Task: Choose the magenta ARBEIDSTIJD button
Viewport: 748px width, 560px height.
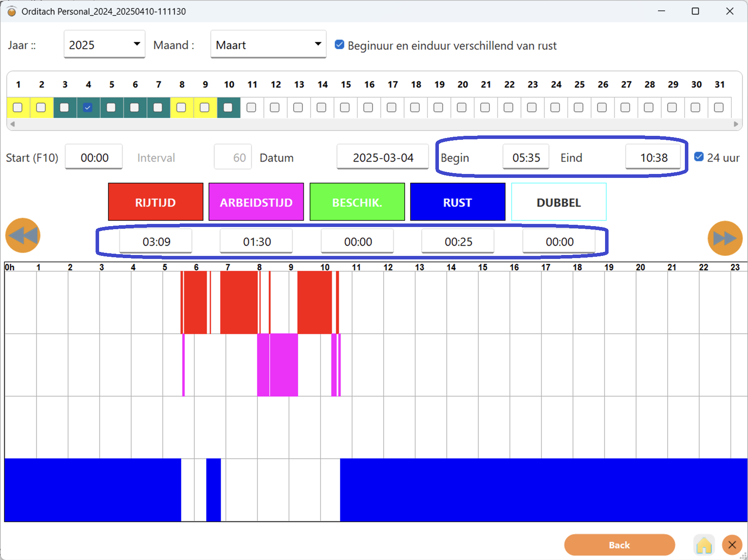Action: (x=256, y=202)
